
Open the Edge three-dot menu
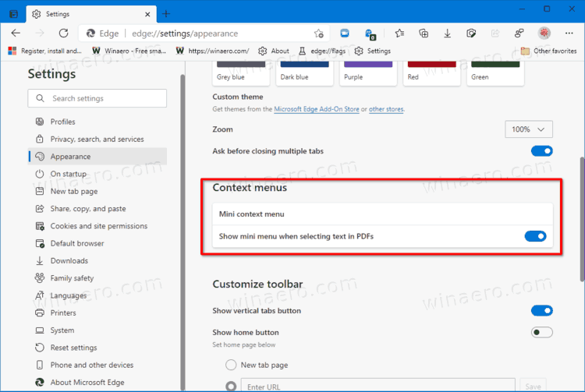tap(569, 34)
